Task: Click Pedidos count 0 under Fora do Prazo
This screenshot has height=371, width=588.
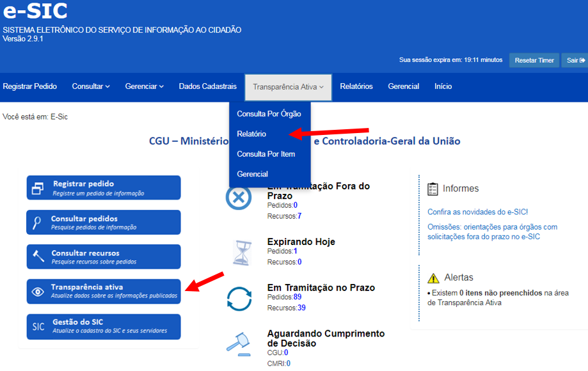Action: [296, 205]
